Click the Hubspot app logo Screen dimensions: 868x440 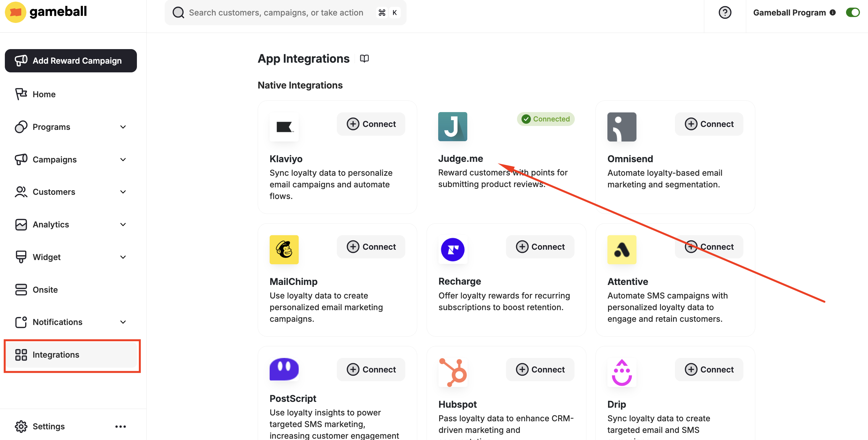tap(453, 372)
